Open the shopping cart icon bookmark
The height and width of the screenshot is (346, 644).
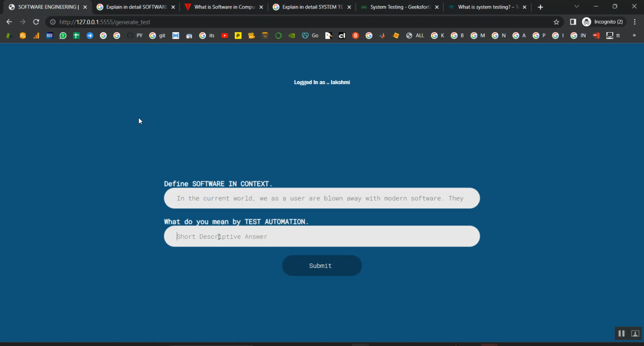click(x=265, y=36)
